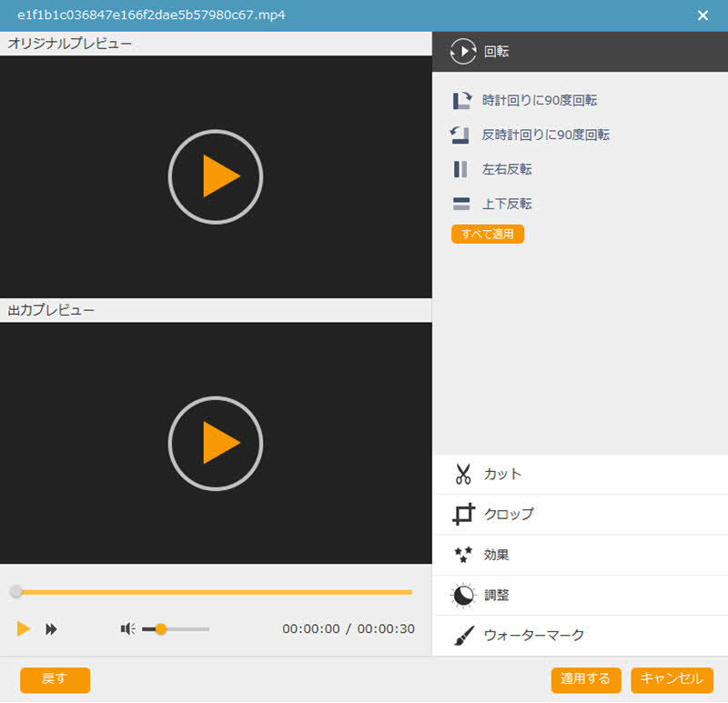Select the vertical flip (上下反転) icon
728x703 pixels.
(x=461, y=204)
